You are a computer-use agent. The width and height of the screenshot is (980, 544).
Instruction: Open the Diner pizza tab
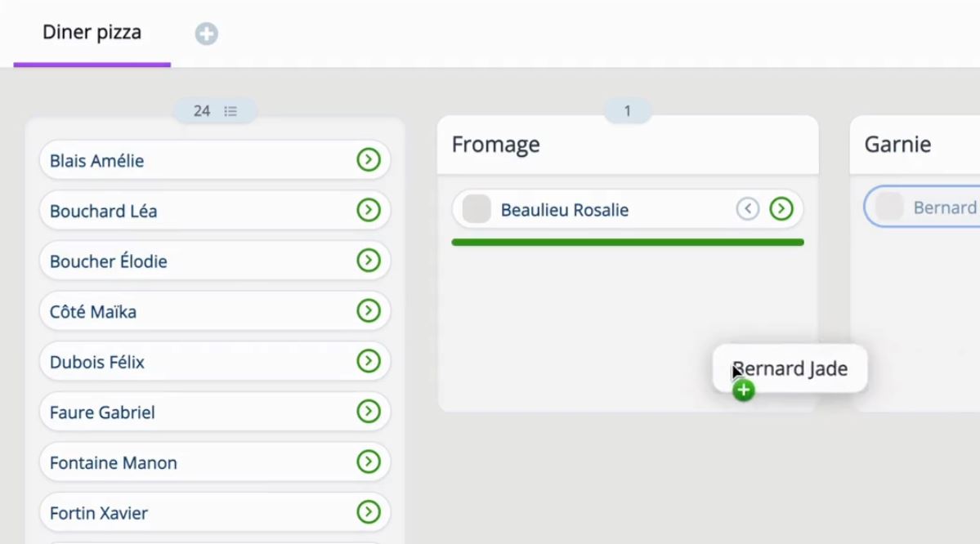tap(92, 33)
